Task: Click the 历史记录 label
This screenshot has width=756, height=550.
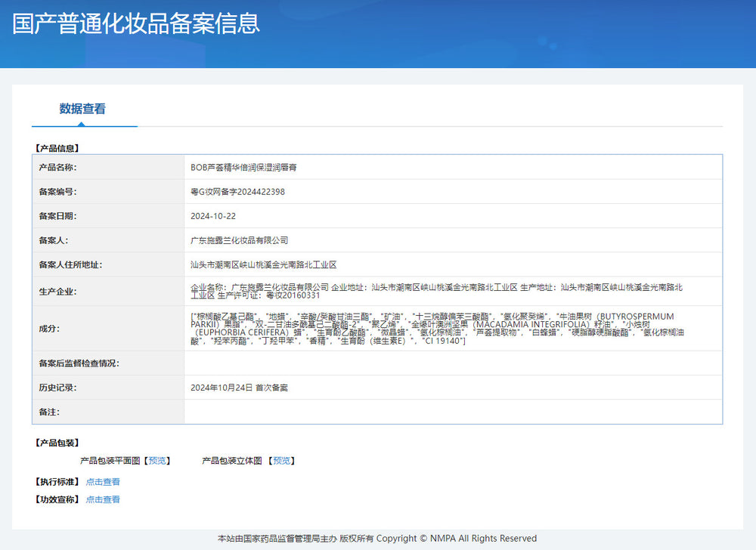Action: [x=58, y=388]
